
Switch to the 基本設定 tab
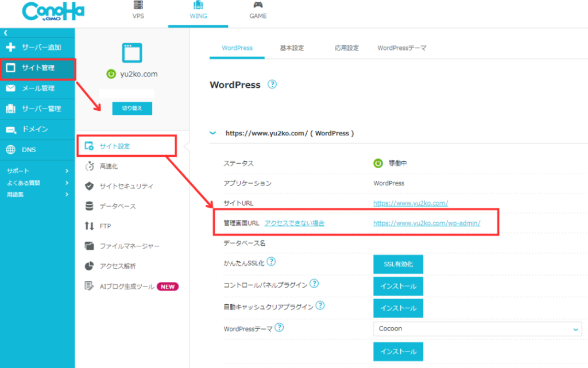(x=292, y=48)
